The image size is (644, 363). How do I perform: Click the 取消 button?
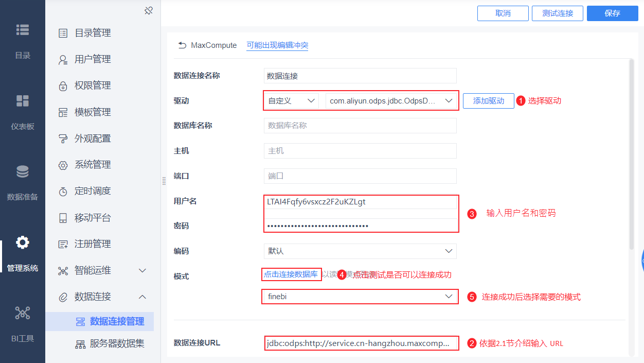503,13
